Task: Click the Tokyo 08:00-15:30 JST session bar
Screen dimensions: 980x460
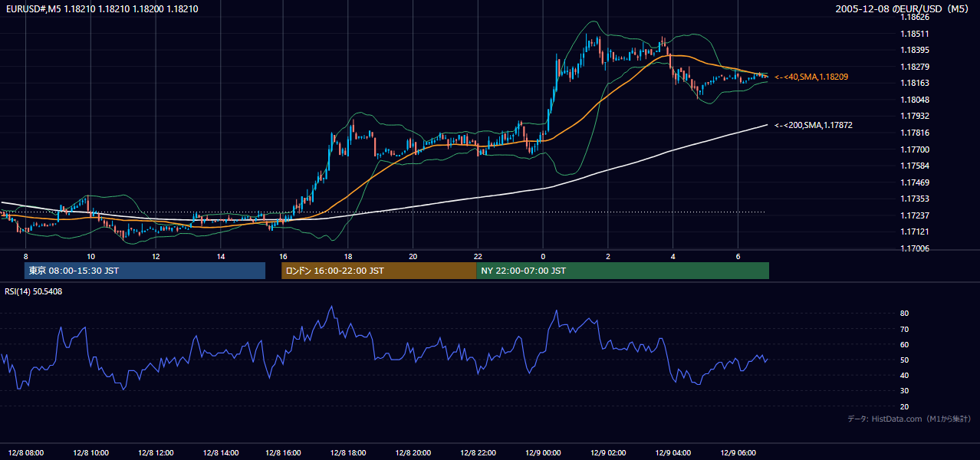Action: 145,271
